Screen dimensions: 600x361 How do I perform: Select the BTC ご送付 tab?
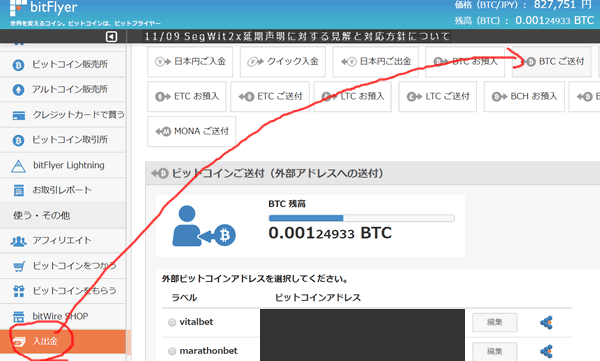552,62
